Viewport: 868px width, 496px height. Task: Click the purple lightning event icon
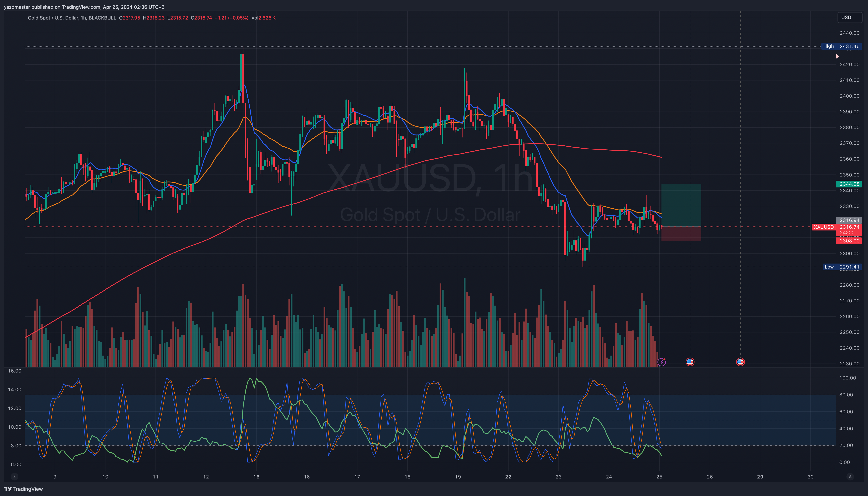pos(661,362)
